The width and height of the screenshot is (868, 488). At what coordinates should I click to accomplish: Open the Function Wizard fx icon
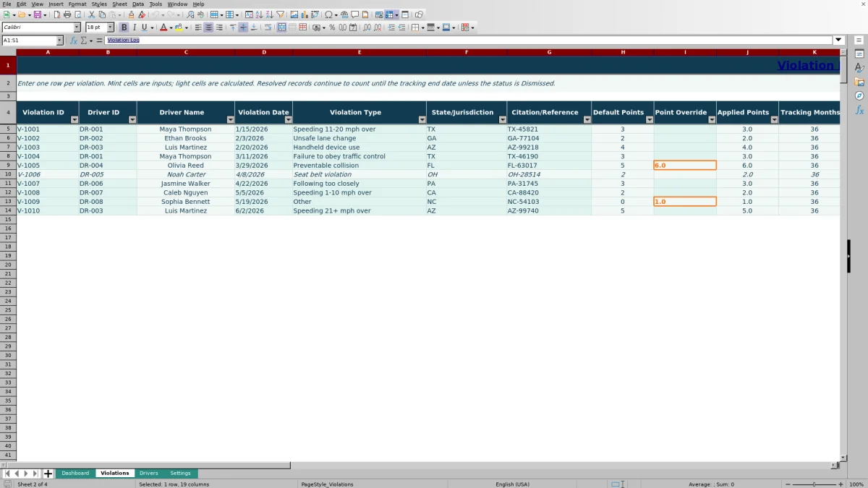pos(73,40)
